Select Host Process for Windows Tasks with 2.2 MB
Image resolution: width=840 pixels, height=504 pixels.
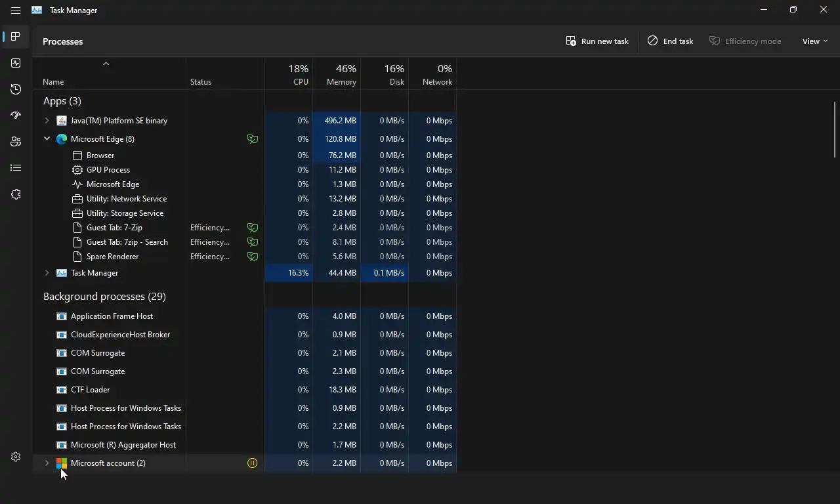click(x=244, y=427)
